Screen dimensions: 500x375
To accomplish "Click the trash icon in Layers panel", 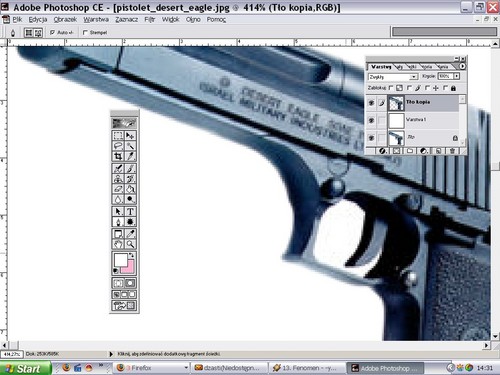I will pos(452,151).
